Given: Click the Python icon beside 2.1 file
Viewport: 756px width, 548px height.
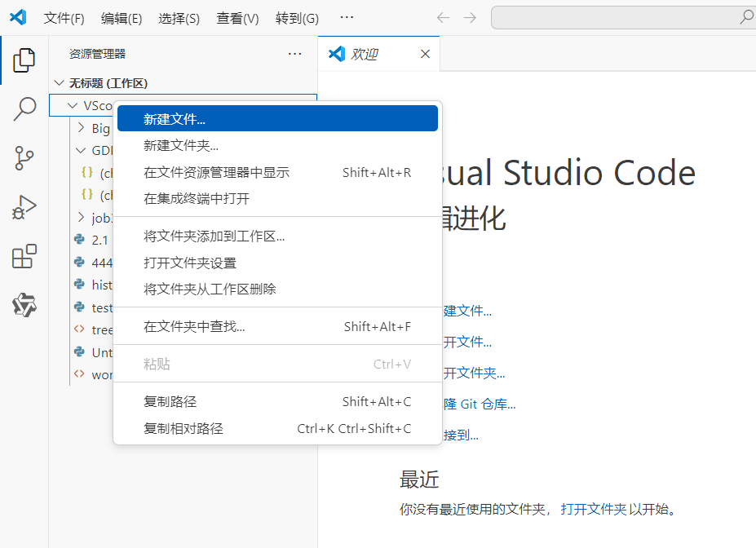Looking at the screenshot, I should (80, 240).
